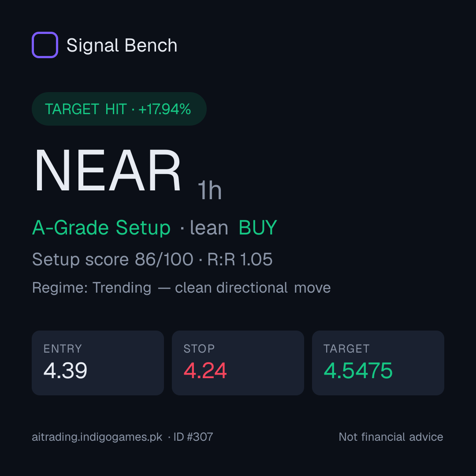Click the Not financial advice disclaimer
This screenshot has height=476, width=476.
click(391, 437)
